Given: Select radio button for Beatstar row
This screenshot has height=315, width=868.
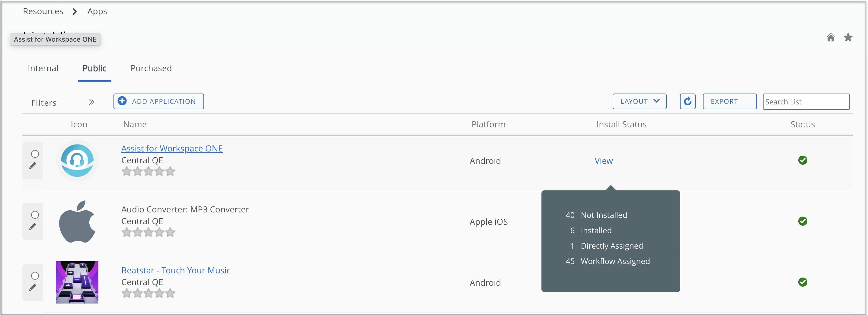Looking at the screenshot, I should [35, 276].
